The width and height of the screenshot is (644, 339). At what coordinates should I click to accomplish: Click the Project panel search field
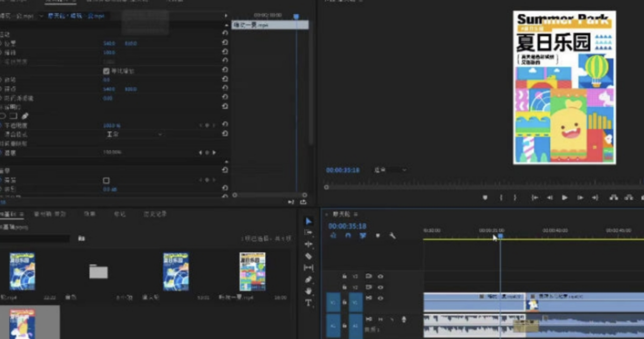(x=34, y=239)
